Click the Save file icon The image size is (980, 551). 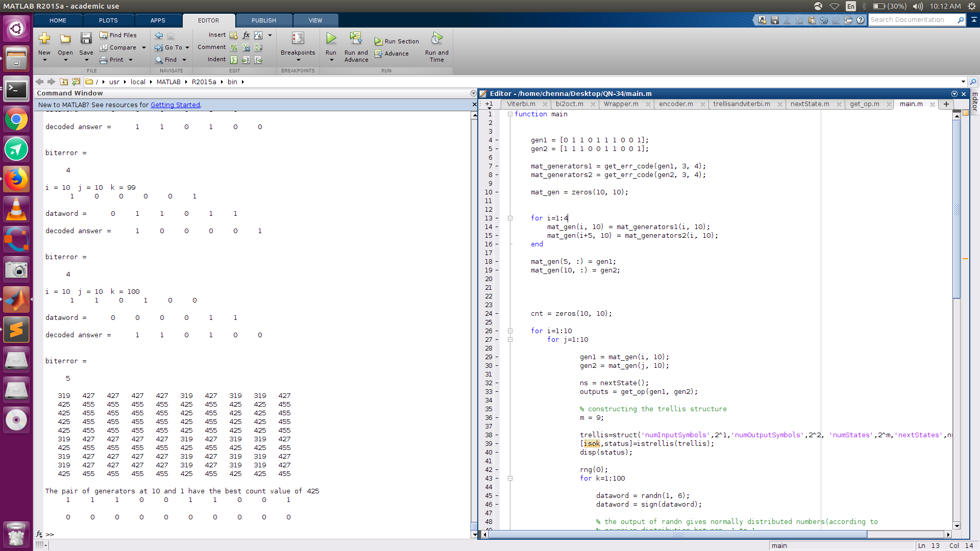(x=86, y=39)
